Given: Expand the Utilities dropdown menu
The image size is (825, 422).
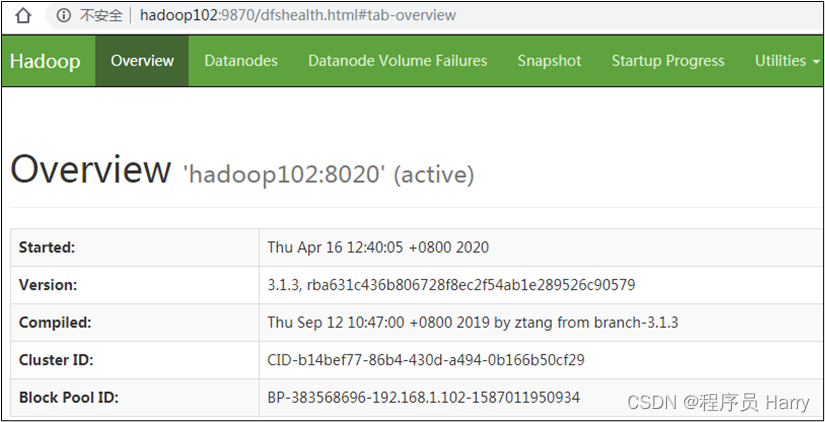Looking at the screenshot, I should [787, 61].
